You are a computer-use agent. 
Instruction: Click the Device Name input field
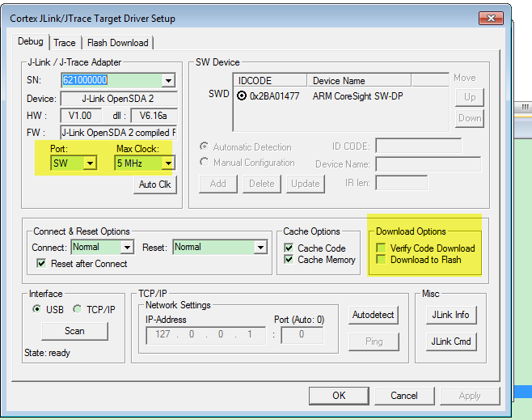[429, 164]
